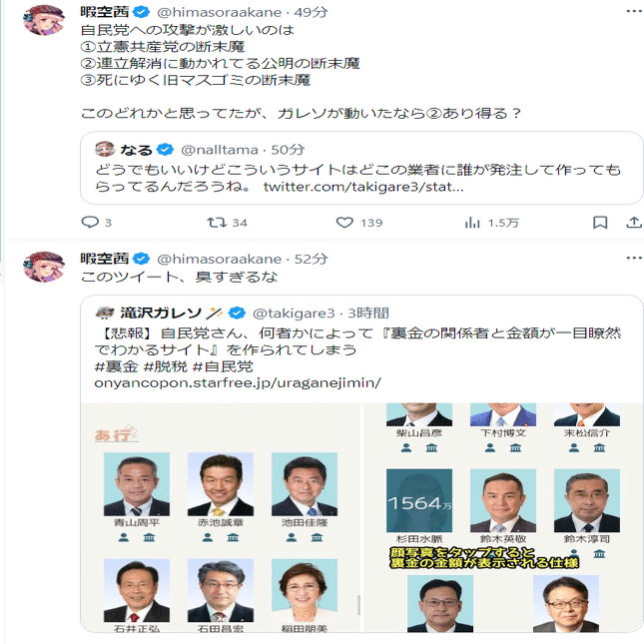The height and width of the screenshot is (644, 644).
Task: View analytics icon showing 1.5万 views
Action: [x=472, y=223]
